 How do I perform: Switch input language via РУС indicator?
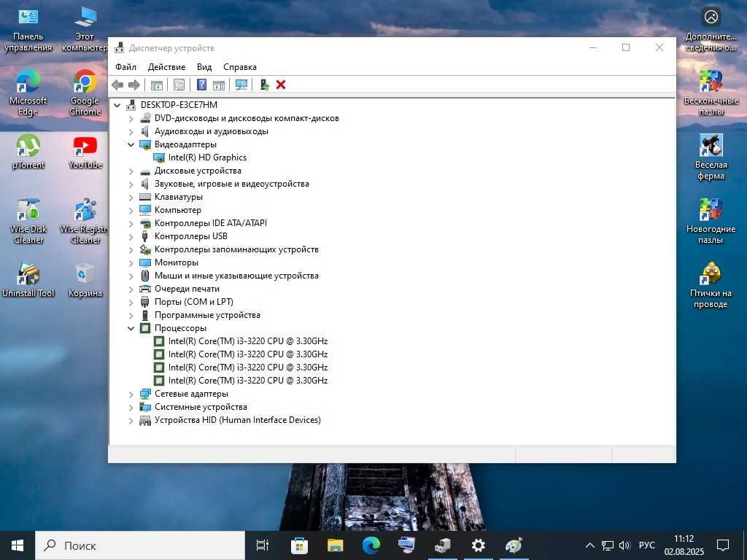point(646,545)
